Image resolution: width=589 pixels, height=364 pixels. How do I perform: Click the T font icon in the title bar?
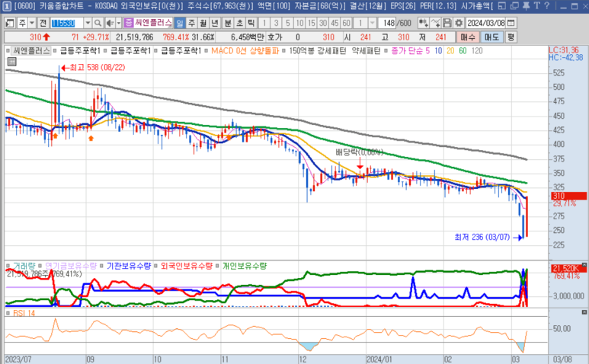[536, 5]
